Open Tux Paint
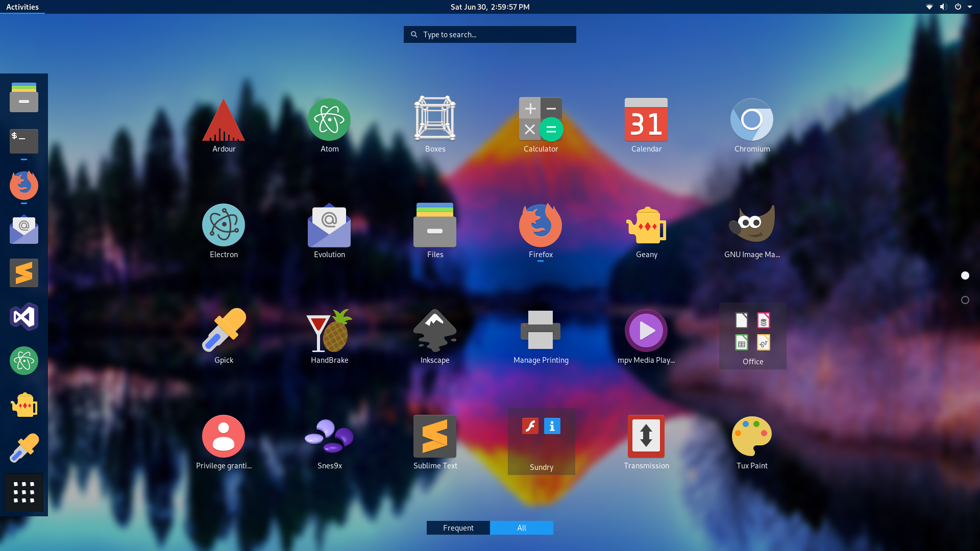This screenshot has height=551, width=980. point(752,442)
